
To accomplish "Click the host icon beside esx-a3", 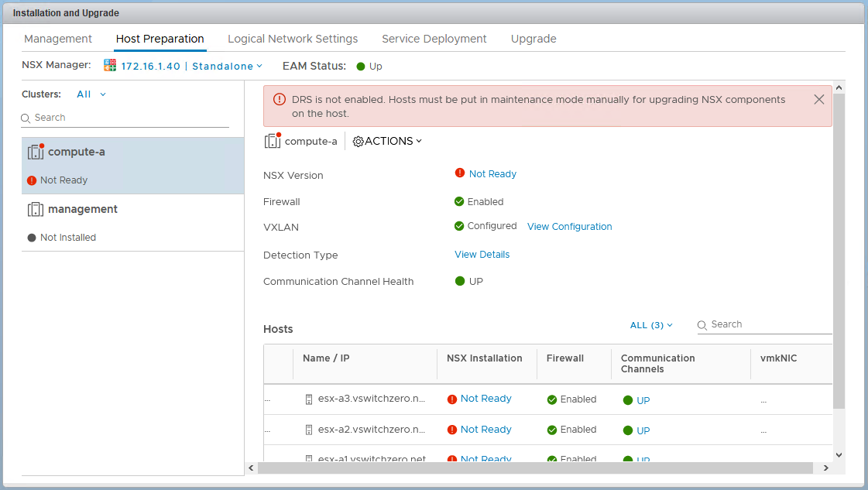I will [309, 399].
